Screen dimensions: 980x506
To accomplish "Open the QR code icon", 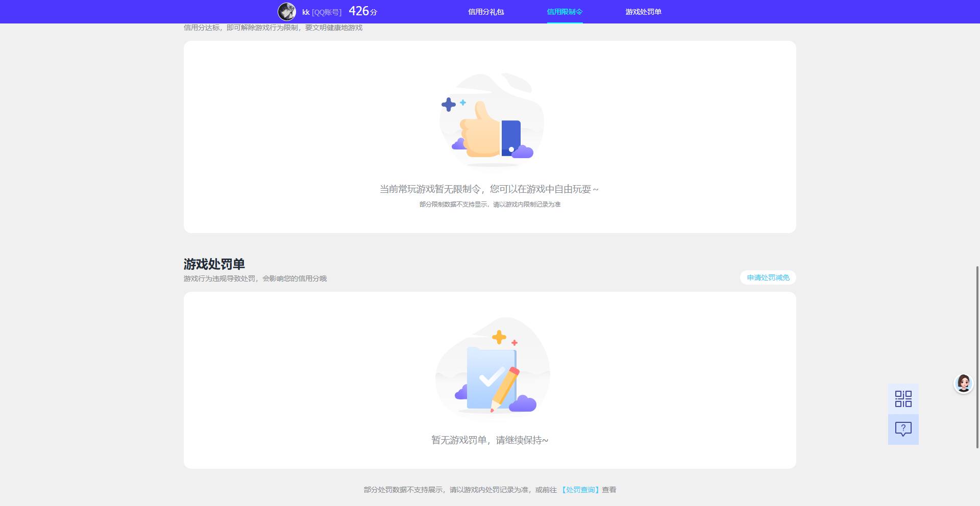I will (x=903, y=399).
